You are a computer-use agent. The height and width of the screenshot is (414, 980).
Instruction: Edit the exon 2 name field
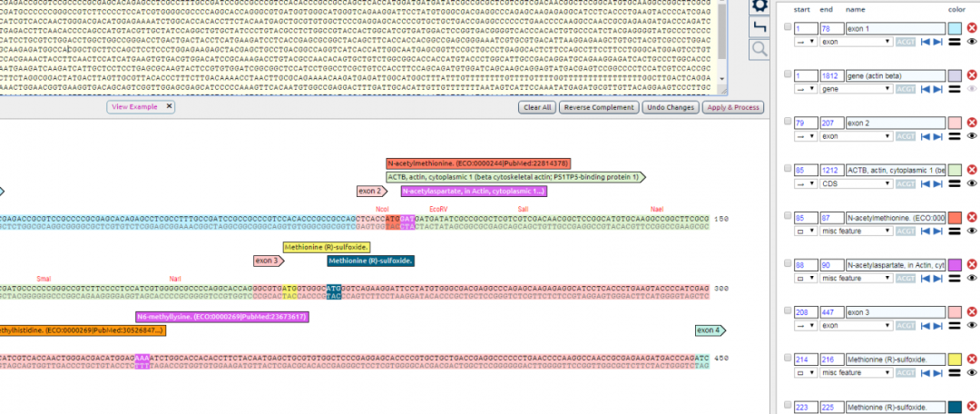point(894,123)
